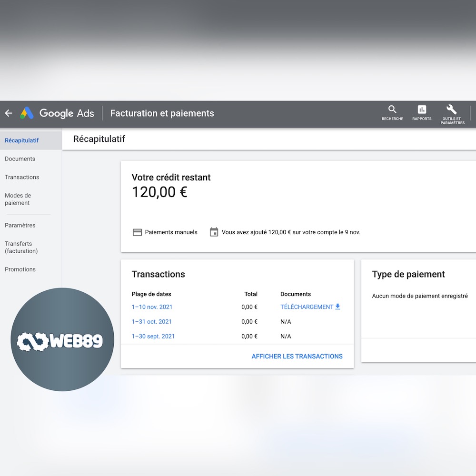
Task: Click the TÉLÉCHARGEMENT link
Action: point(307,307)
